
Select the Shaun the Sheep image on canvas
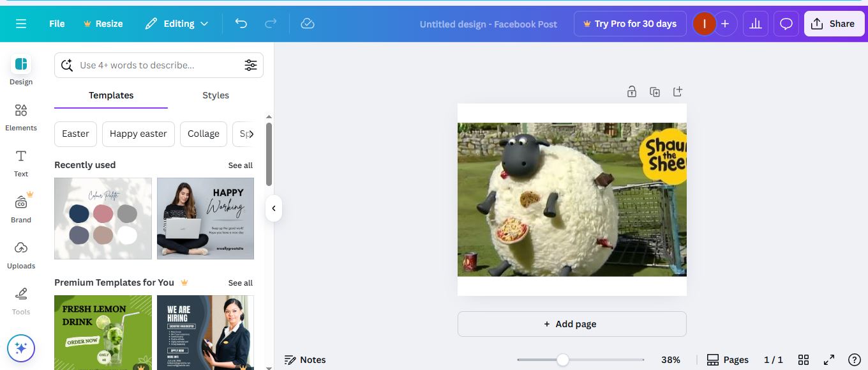point(572,199)
